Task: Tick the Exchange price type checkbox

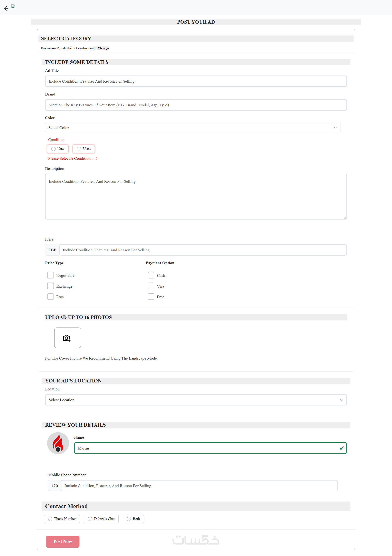Action: [50, 286]
